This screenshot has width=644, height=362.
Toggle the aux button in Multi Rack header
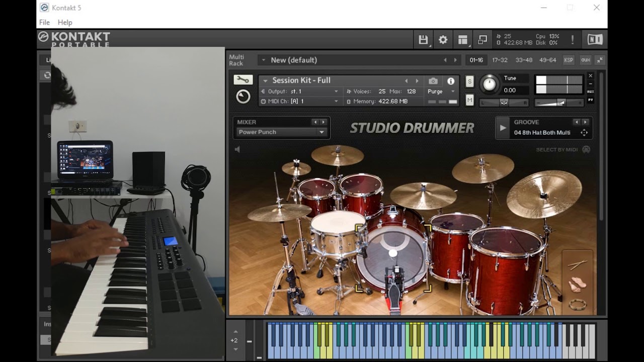click(585, 60)
